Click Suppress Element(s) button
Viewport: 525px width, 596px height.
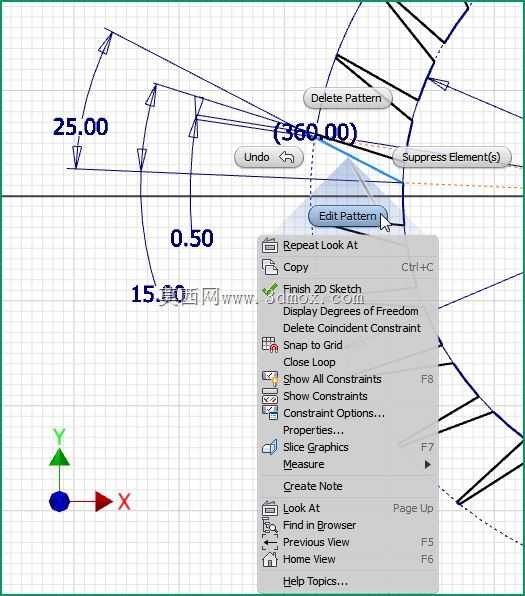coord(451,157)
